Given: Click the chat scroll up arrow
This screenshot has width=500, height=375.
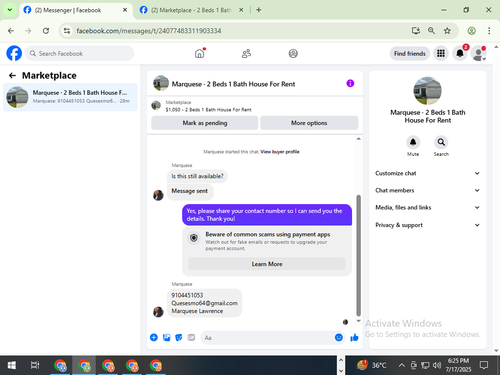Looking at the screenshot, I should pos(358,139).
